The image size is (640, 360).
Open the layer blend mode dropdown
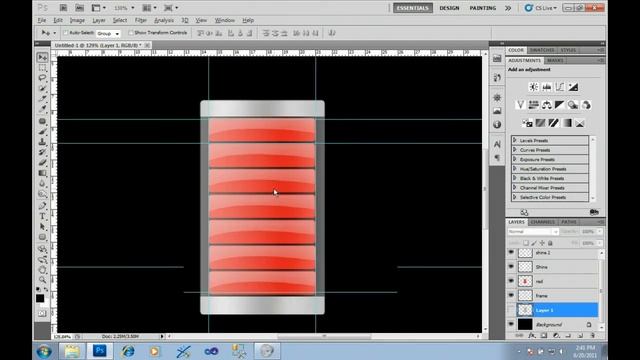533,231
